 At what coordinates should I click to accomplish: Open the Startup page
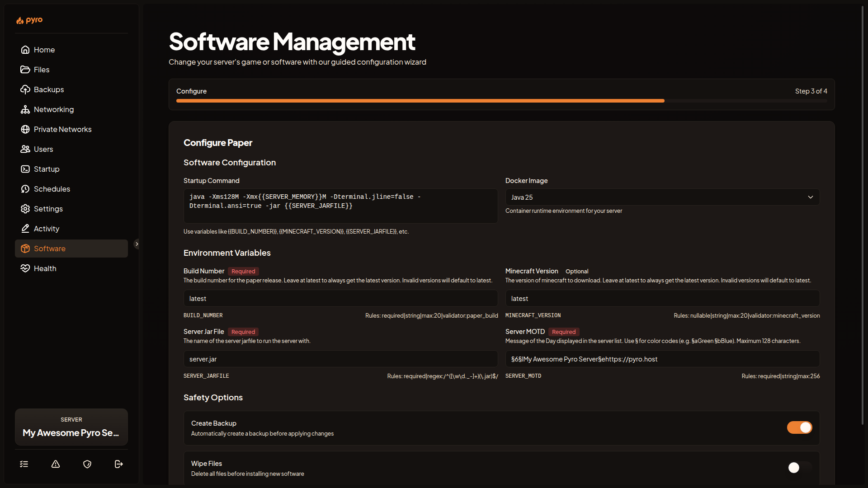(71, 169)
